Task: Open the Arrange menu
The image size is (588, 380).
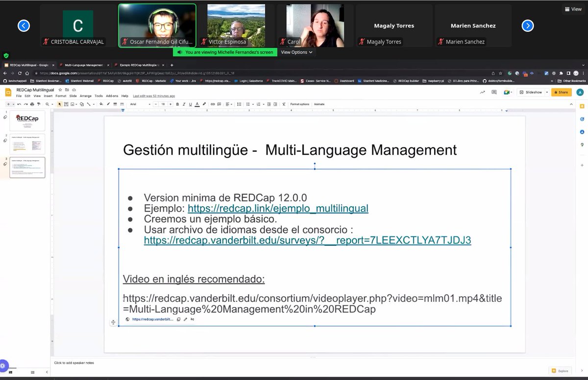Action: coord(86,96)
